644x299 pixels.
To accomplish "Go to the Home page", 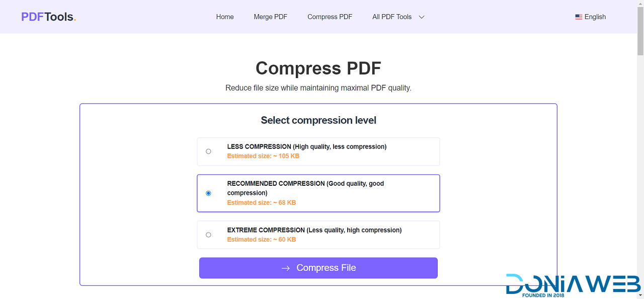I will [225, 17].
